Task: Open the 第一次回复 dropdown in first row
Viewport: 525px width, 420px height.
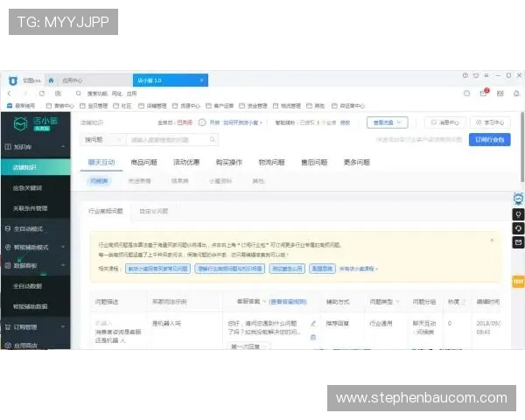Action: tap(248, 346)
